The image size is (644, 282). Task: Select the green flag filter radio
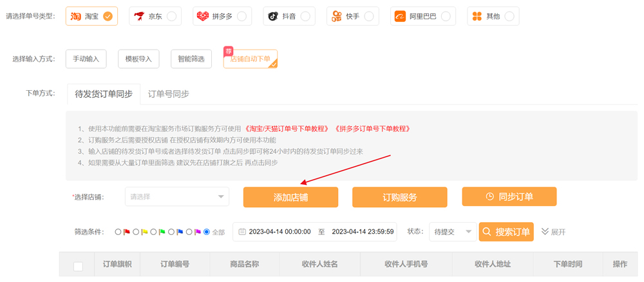coord(154,232)
